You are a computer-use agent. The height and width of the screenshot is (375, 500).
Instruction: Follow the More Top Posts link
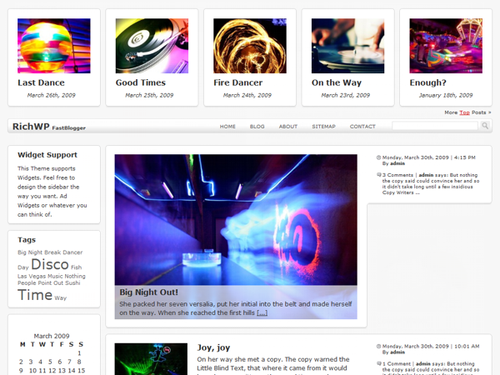(468, 112)
